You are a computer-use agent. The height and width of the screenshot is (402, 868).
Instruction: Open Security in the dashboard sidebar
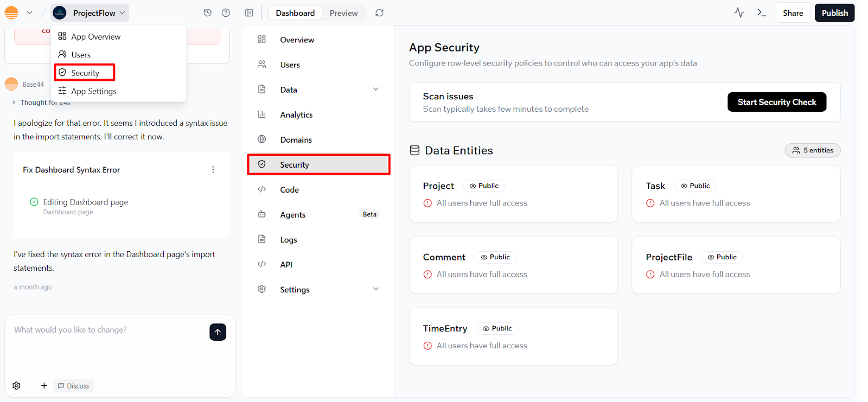[318, 164]
